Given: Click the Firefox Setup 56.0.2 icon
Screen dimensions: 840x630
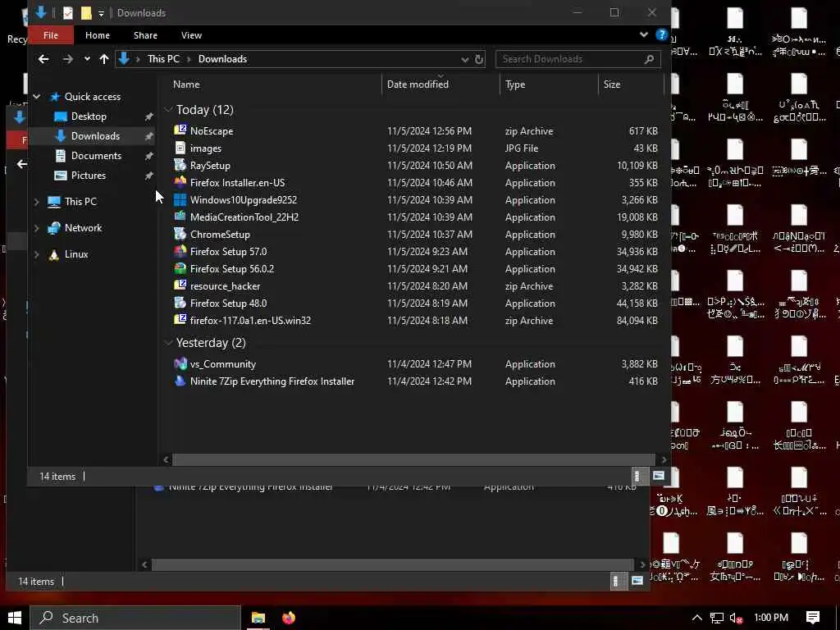Looking at the screenshot, I should [x=180, y=268].
